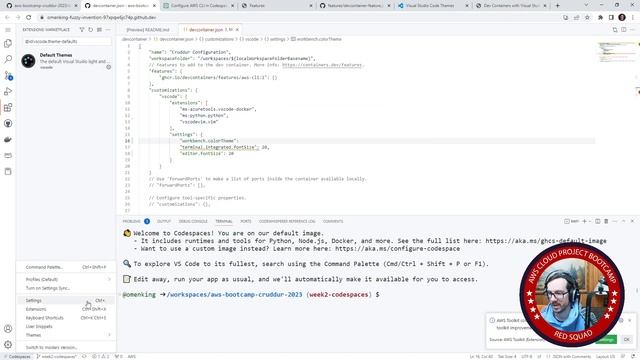Switch to the Comments panel tab
The image size is (640, 360).
click(333, 221)
